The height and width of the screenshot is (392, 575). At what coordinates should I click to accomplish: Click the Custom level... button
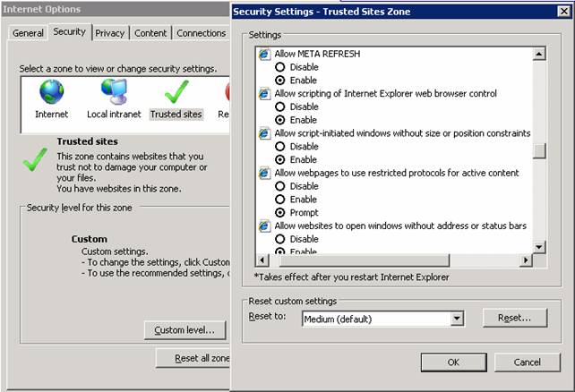[x=185, y=330]
